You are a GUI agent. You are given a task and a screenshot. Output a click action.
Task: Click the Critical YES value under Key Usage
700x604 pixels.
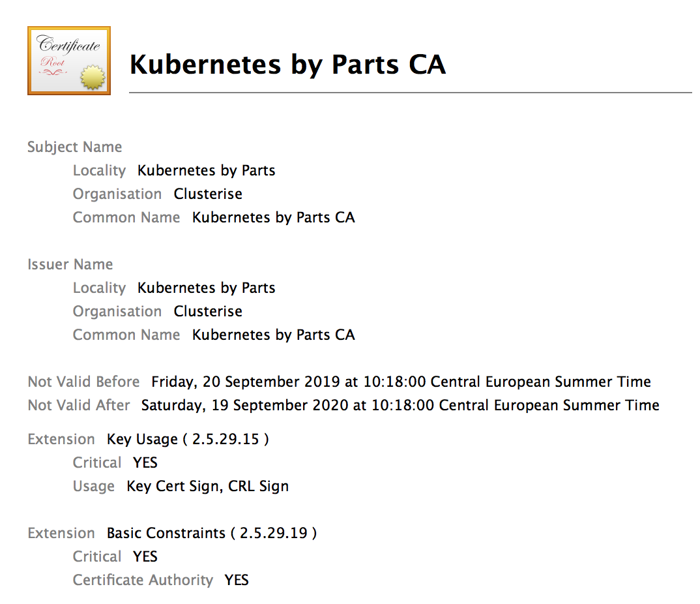145,462
